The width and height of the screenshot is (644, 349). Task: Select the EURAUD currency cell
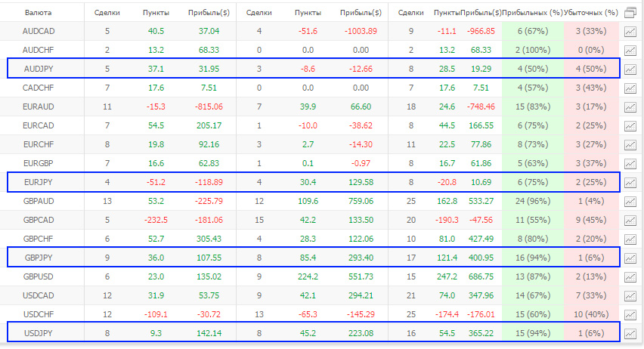click(x=39, y=107)
